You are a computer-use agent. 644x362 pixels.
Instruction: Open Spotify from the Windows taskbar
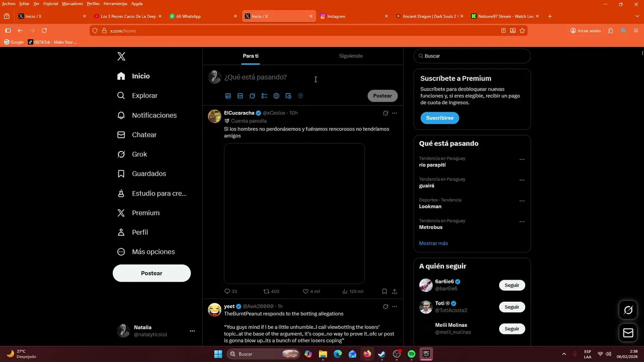pyautogui.click(x=411, y=354)
